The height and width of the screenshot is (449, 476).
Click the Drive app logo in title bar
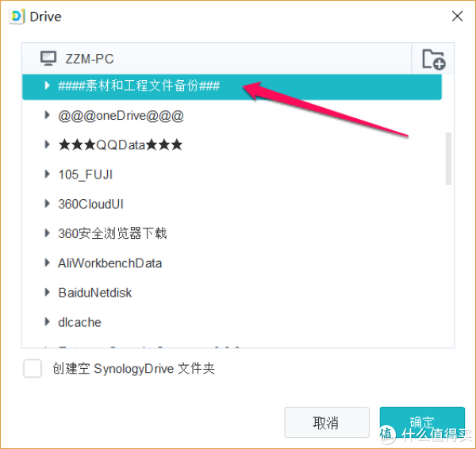tap(16, 16)
